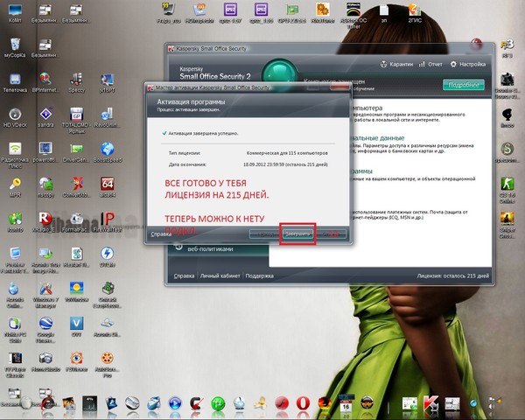The width and height of the screenshot is (525, 420).
Task: Open the 2ГИС desktop icon
Action: coord(415,13)
